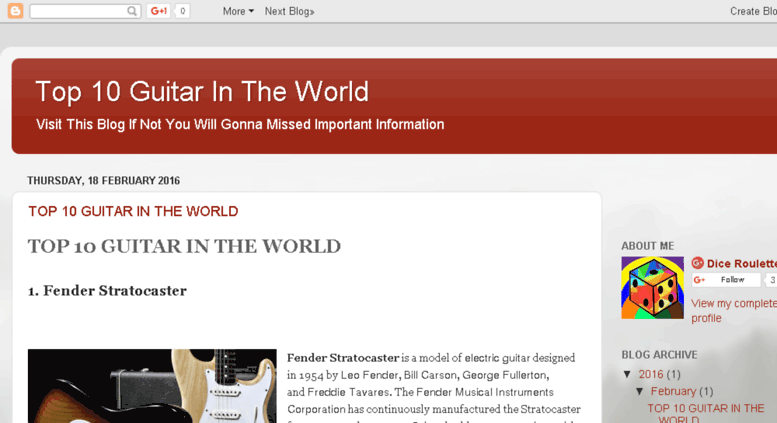This screenshot has height=423, width=777.
Task: Click the blog subtitle Visit This Blog text
Action: pos(240,124)
